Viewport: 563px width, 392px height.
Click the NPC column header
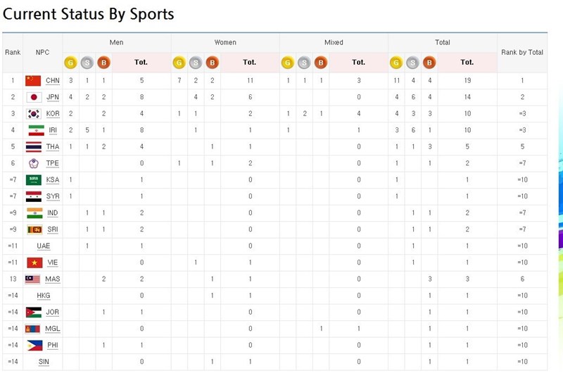point(43,53)
